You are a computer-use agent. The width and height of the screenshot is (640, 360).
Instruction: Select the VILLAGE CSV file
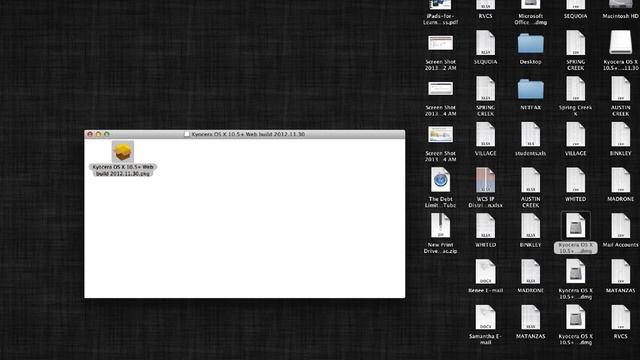[x=576, y=135]
